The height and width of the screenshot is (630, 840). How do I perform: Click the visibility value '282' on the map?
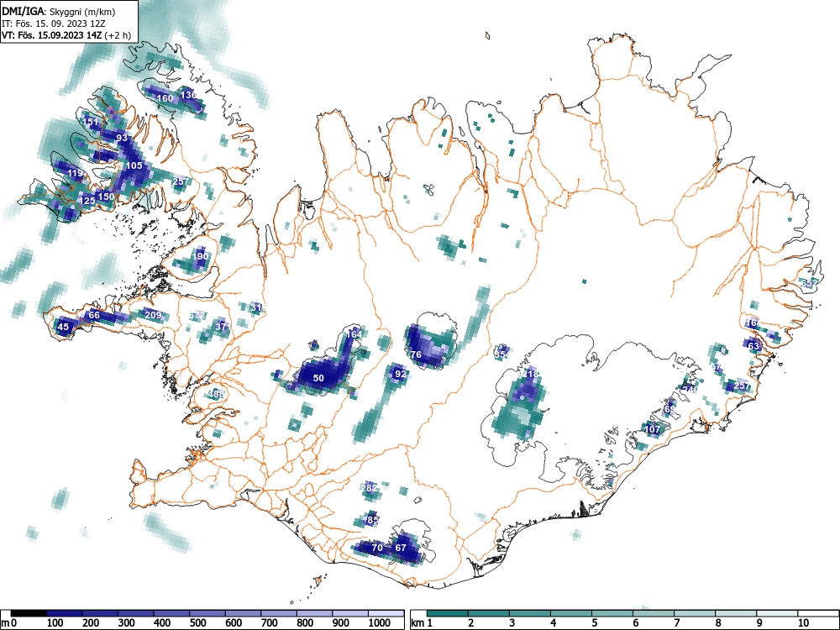coord(370,488)
